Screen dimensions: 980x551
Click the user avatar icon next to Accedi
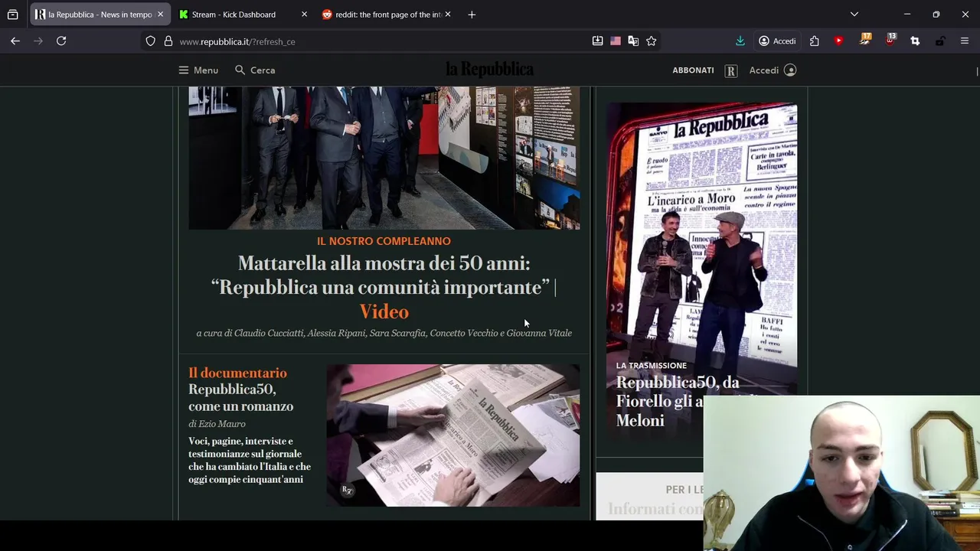(791, 70)
